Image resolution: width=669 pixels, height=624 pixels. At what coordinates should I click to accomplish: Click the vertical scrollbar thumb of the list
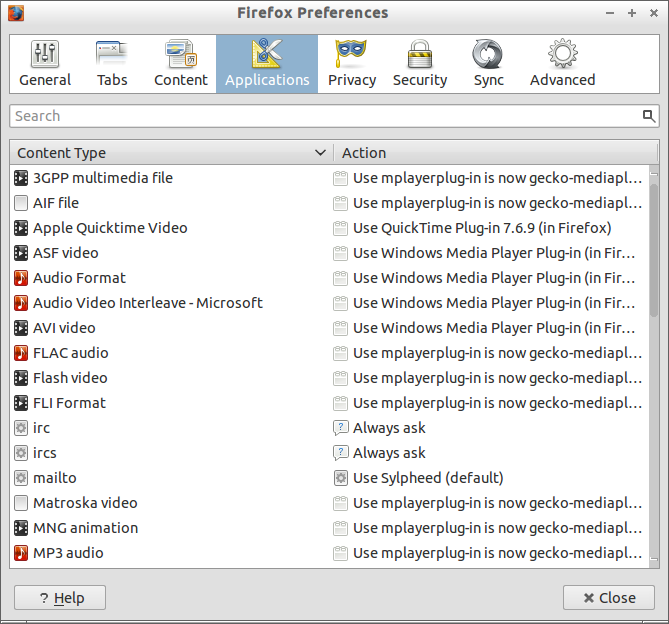coord(654,250)
